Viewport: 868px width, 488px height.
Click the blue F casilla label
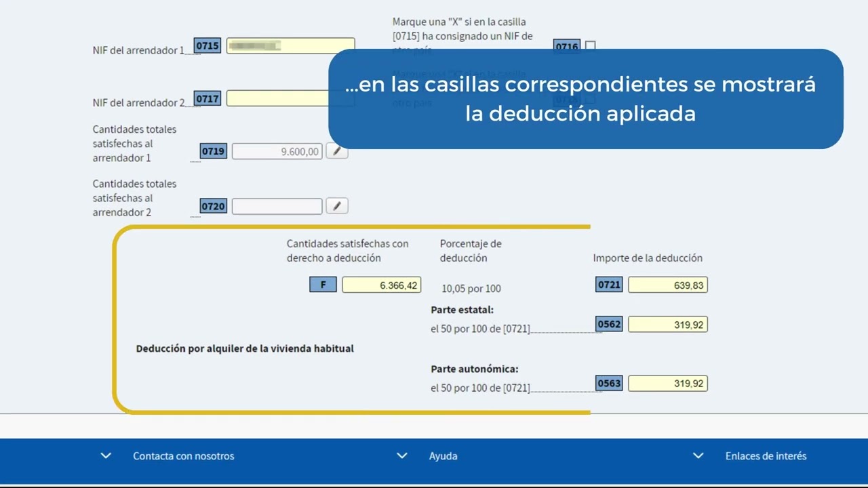click(323, 285)
